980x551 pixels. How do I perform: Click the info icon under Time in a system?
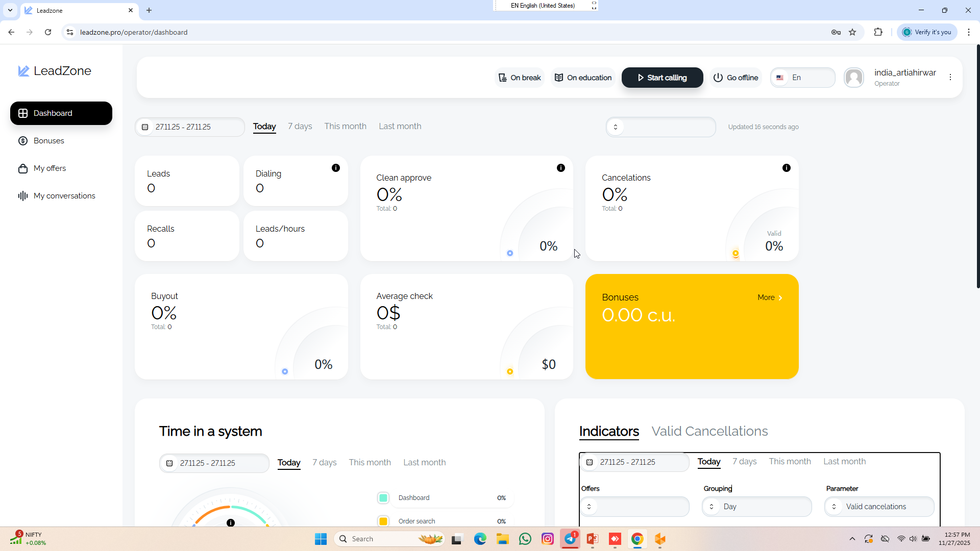[231, 522]
